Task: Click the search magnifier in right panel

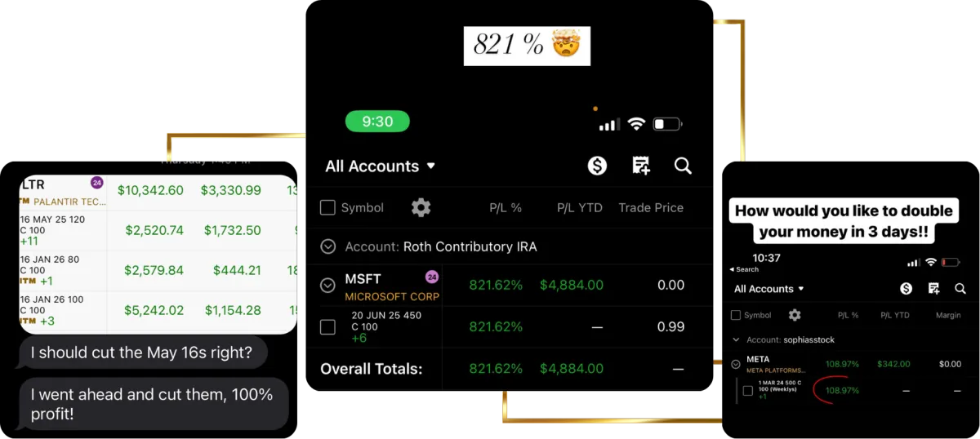Action: point(960,288)
